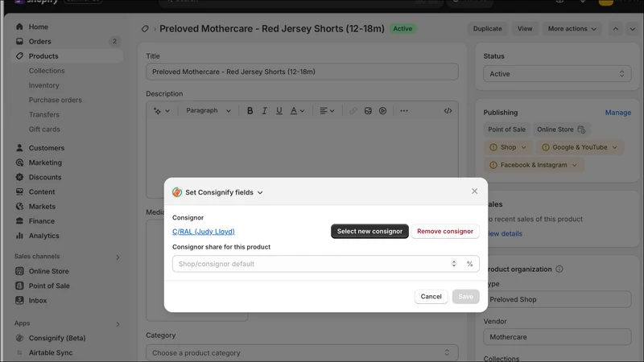Open the AI magic text generator dropdown
Viewport: 644px width, 362px height.
coord(162,111)
